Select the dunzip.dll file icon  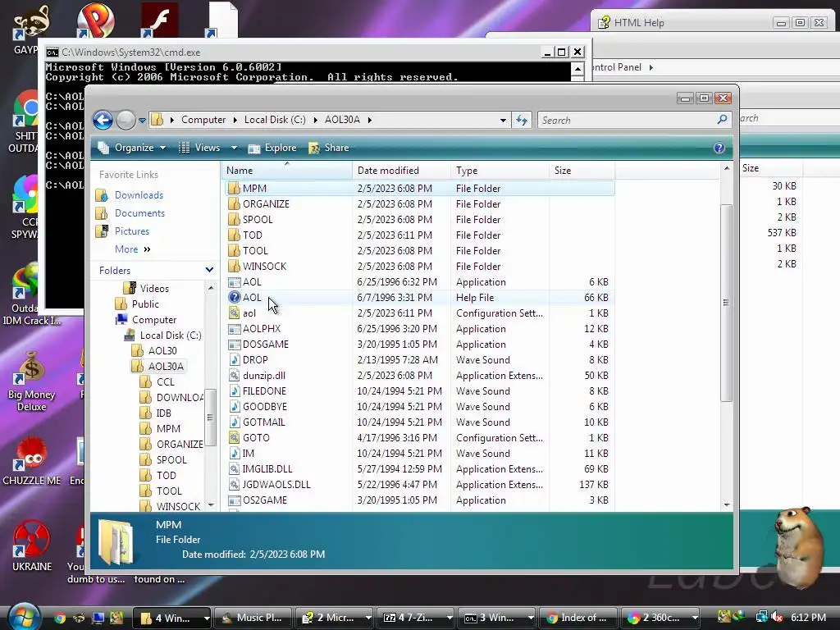click(234, 375)
